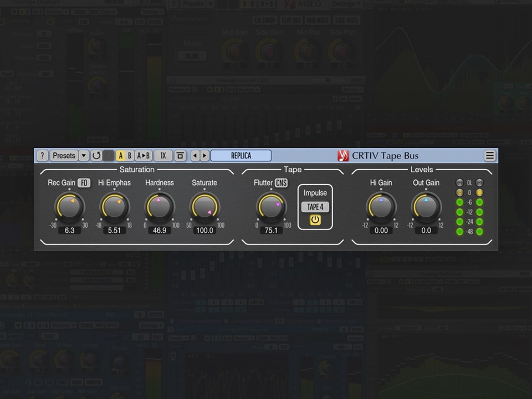The width and height of the screenshot is (532, 399).
Task: Click the Hardness knob
Action: 160,207
